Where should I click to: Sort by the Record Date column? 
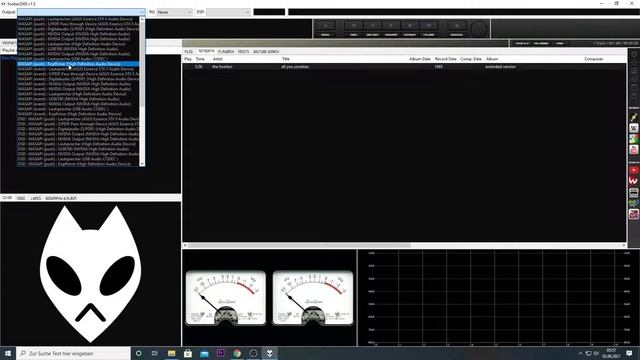coord(445,59)
